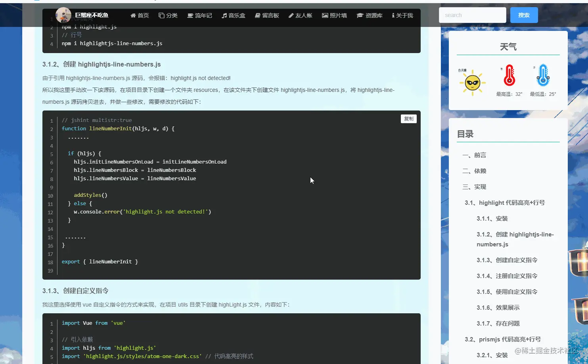The image size is (588, 364).
Task: Go to 首页 via the house icon
Action: 133,15
